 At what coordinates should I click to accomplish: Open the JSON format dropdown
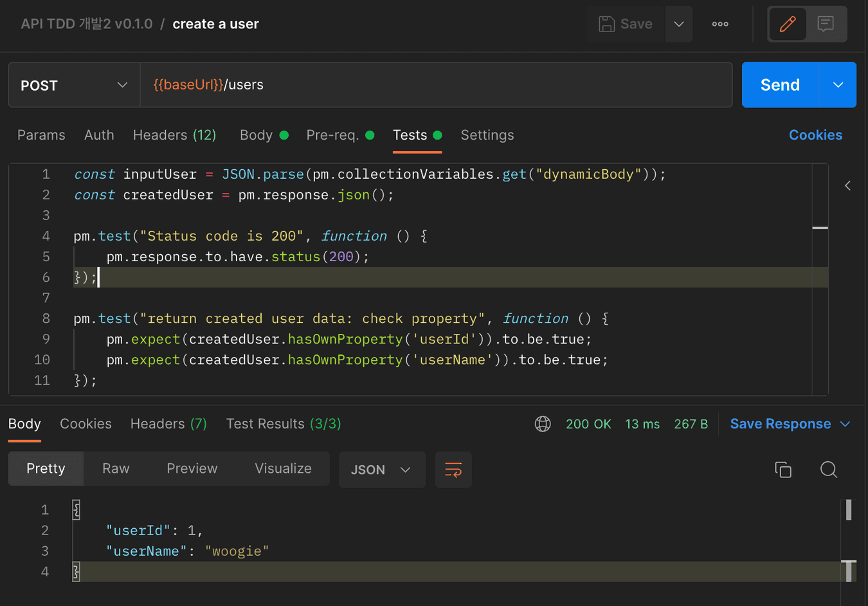(381, 470)
